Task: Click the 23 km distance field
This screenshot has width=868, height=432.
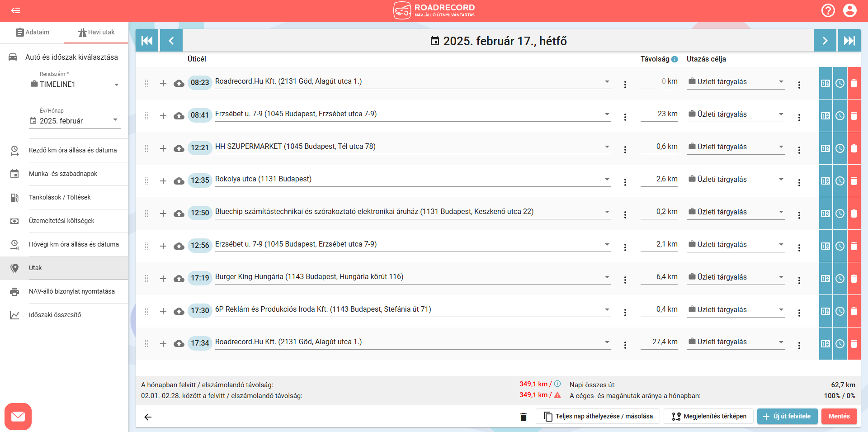Action: point(659,114)
